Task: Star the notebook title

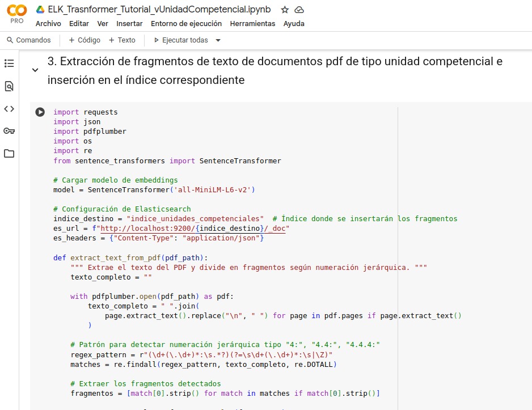Action: pos(285,10)
